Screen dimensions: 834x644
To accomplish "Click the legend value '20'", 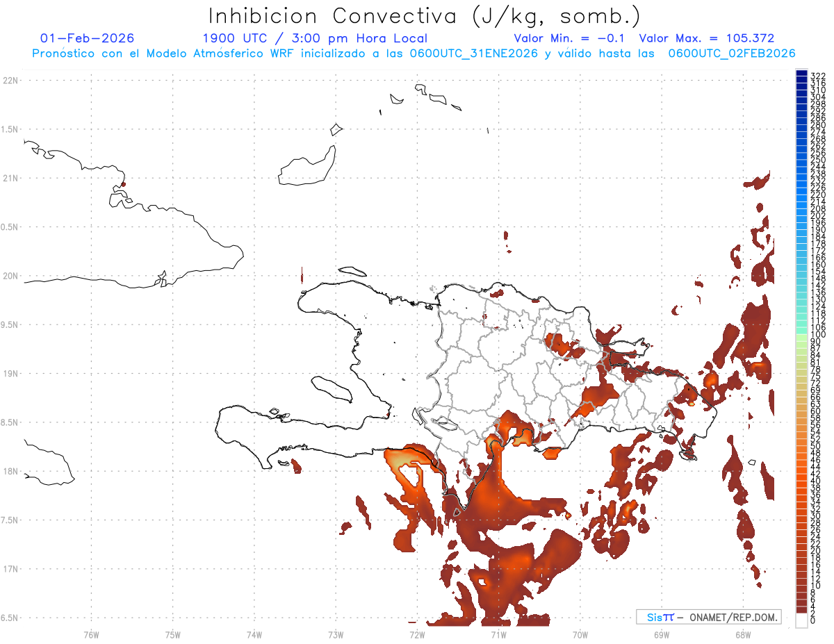I will 816,550.
